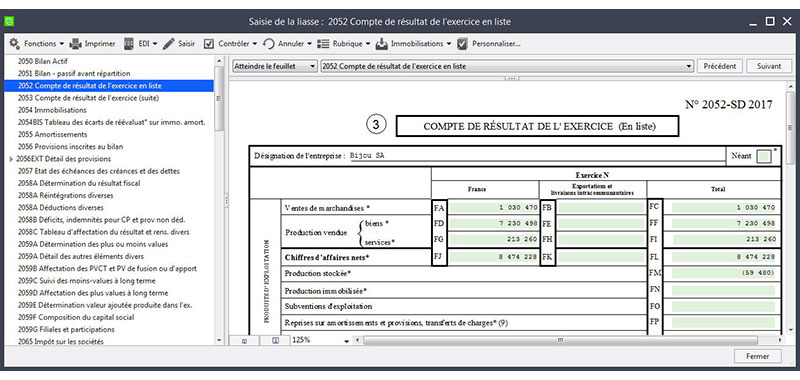Open the EDI toolbar icon

(129, 44)
